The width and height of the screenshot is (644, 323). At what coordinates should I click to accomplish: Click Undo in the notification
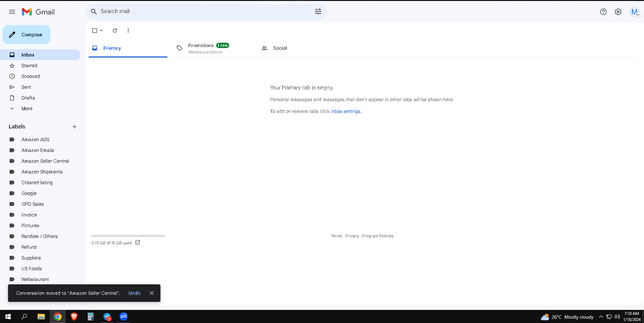click(134, 293)
